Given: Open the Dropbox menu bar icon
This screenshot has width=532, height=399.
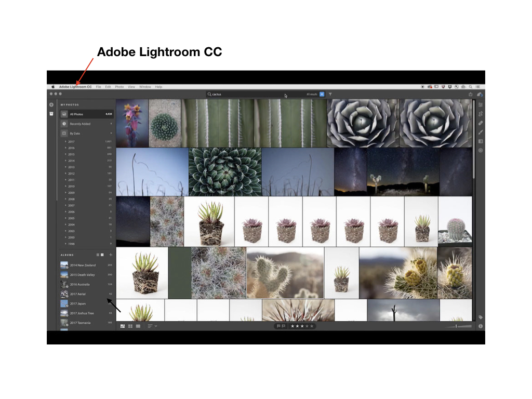Looking at the screenshot, I should click(450, 87).
